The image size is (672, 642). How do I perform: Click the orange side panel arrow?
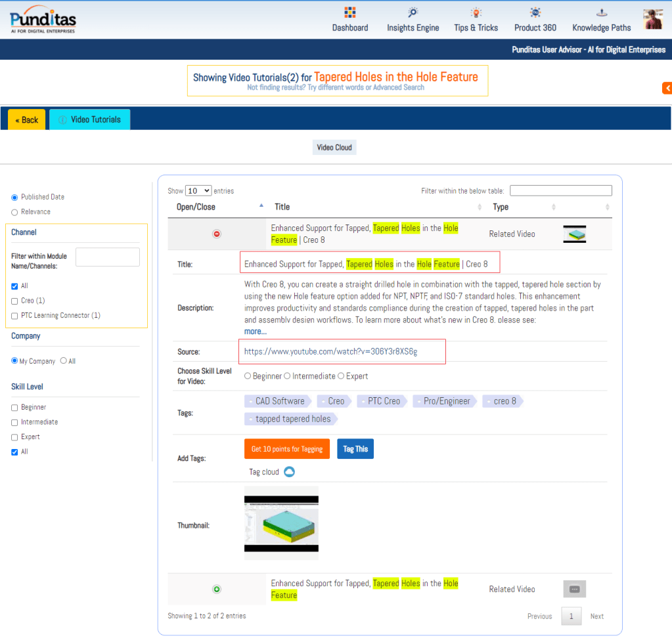(x=667, y=88)
